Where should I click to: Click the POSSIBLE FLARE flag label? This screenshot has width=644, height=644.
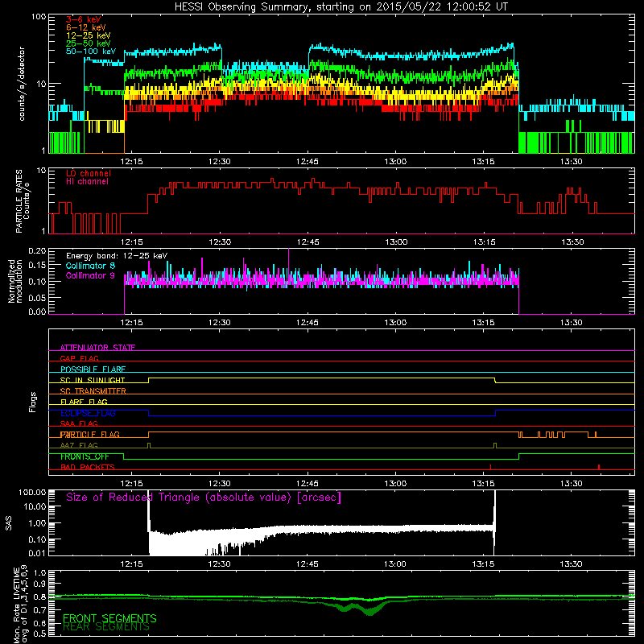point(93,369)
